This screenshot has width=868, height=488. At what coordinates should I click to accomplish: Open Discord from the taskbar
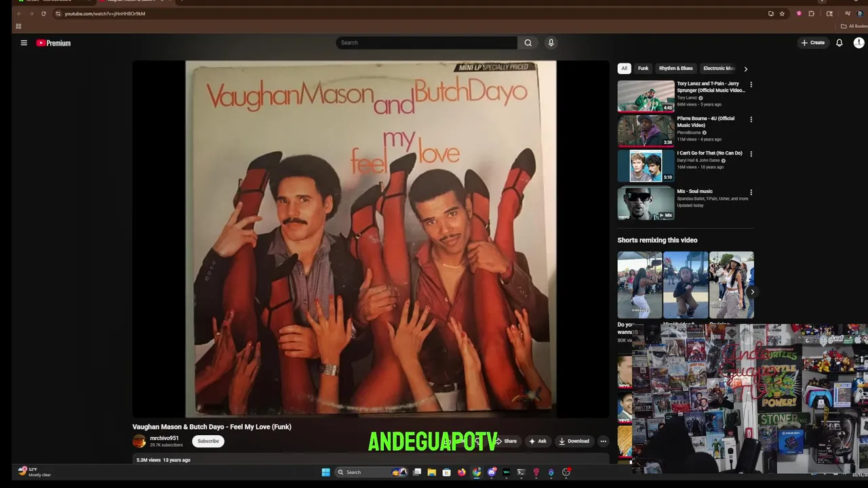click(x=492, y=472)
